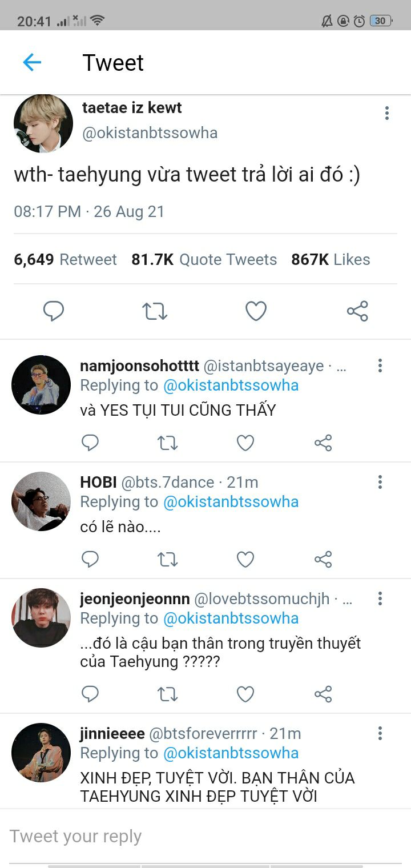Retweet the main tweet by taetae iz kewt

pos(154,311)
